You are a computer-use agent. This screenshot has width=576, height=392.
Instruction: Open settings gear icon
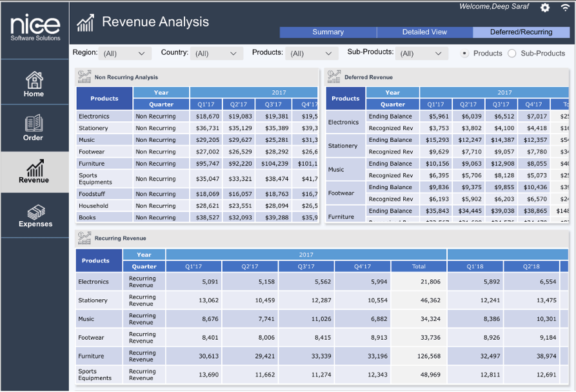545,8
